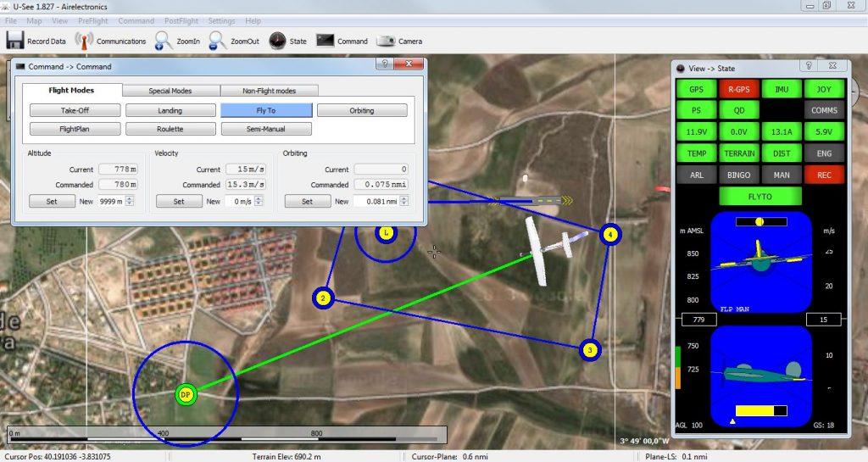Click the Record Data floppy disk icon

click(x=14, y=41)
